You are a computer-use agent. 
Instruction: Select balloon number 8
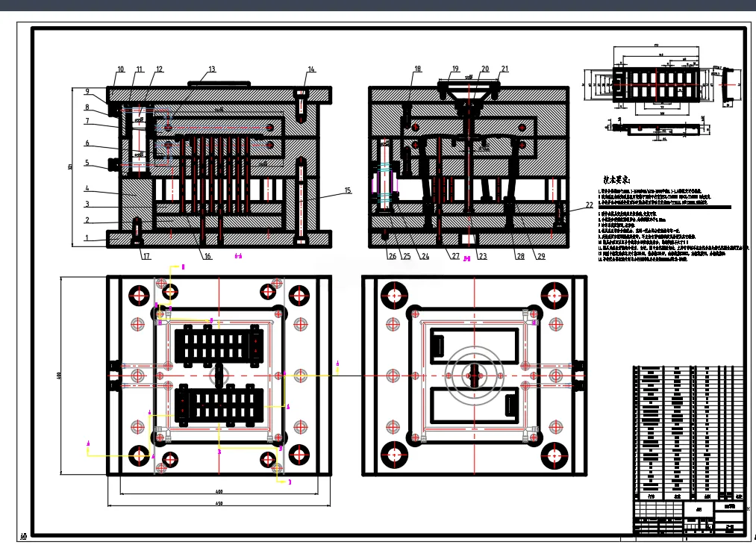[x=87, y=107]
